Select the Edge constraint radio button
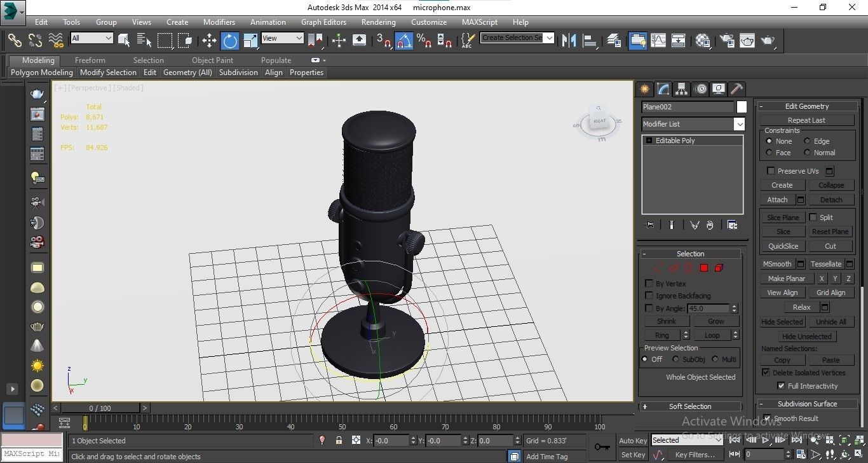This screenshot has height=463, width=868. coord(807,141)
